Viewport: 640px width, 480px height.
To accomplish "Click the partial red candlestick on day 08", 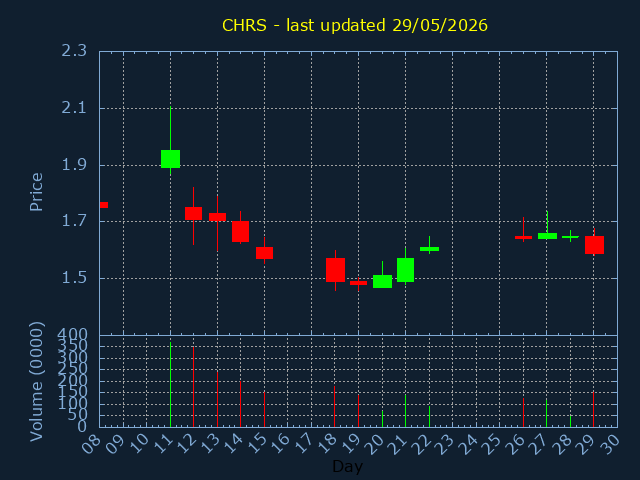I will (104, 205).
